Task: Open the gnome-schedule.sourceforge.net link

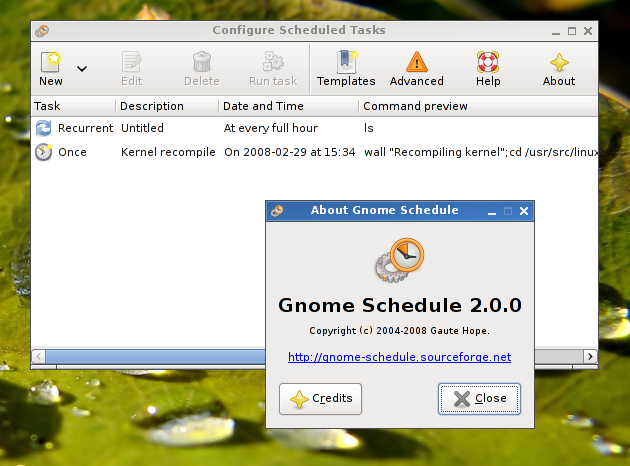Action: tap(399, 357)
